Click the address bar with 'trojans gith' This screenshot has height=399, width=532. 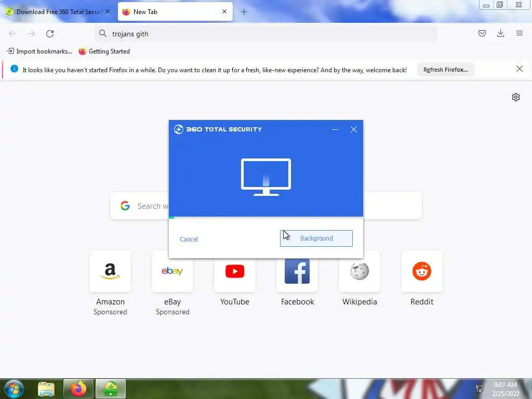[x=265, y=34]
